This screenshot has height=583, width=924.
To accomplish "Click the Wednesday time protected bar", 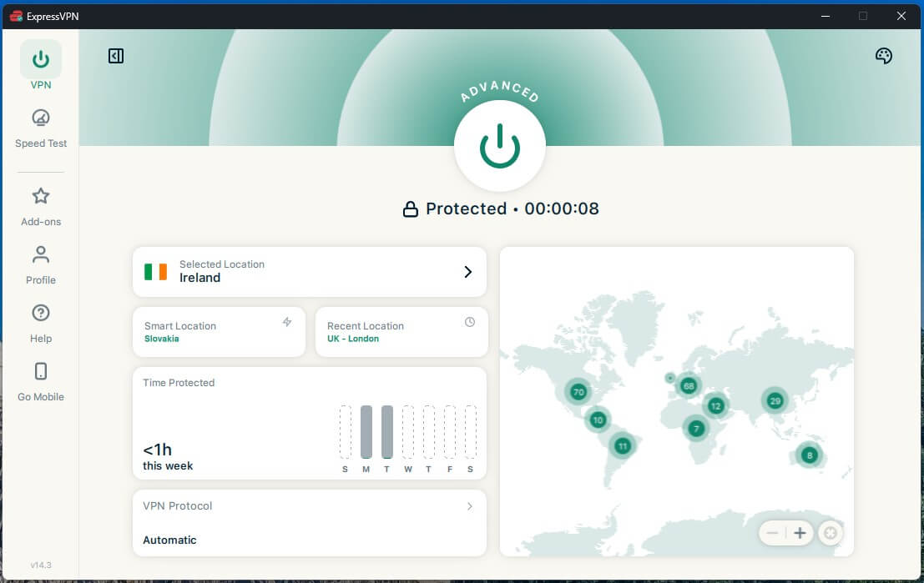I will click(x=408, y=432).
